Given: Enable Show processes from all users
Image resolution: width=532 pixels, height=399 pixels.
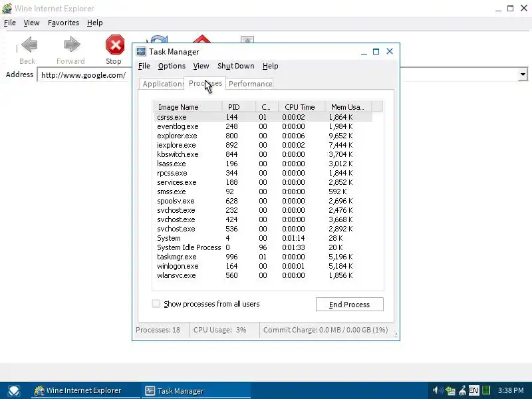Looking at the screenshot, I should coord(156,303).
